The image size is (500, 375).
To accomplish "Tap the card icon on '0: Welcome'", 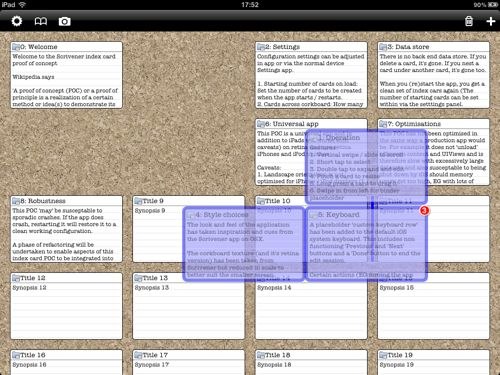I will point(16,47).
